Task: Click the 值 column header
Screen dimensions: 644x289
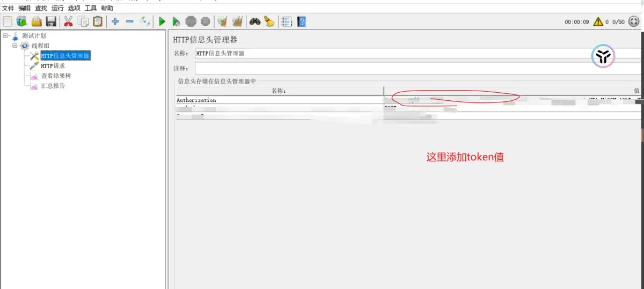Action: (x=513, y=91)
